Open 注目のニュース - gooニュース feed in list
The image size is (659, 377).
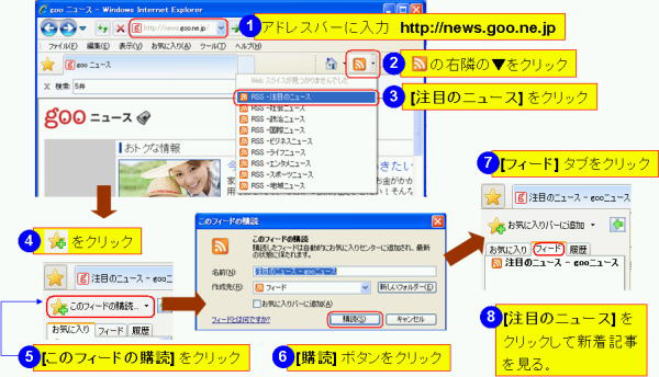click(x=555, y=263)
